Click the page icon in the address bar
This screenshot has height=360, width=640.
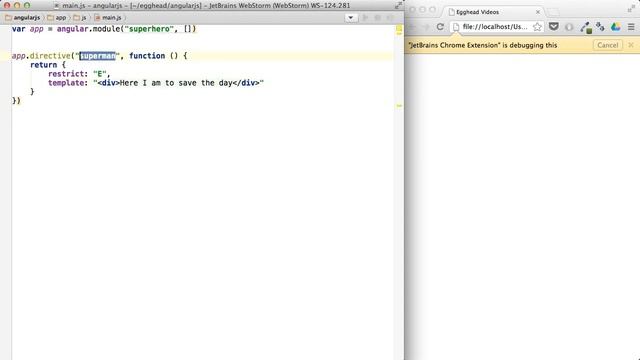456,27
